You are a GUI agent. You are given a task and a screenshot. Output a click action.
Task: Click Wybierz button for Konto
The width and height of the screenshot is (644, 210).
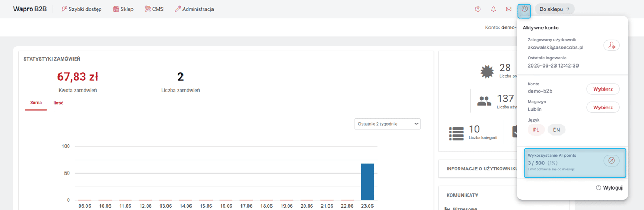pyautogui.click(x=603, y=89)
